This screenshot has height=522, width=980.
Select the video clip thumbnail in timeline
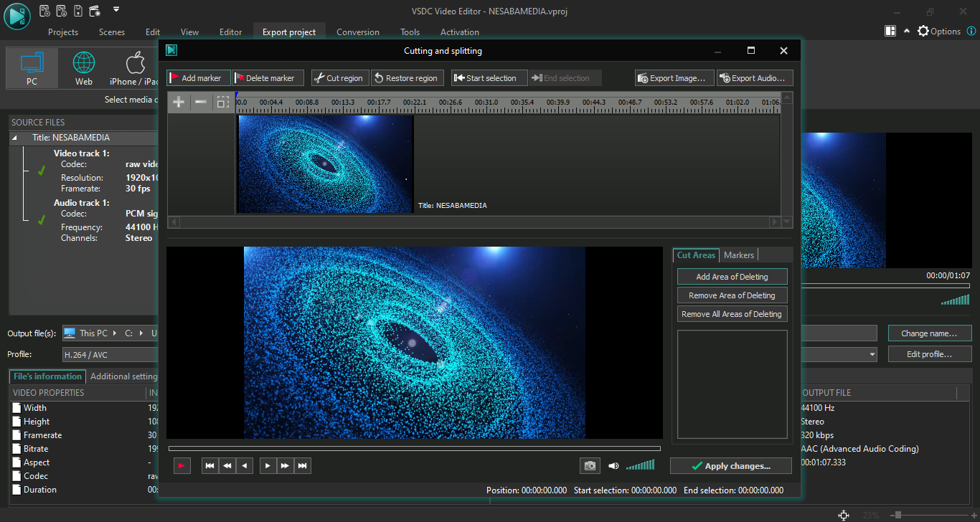pos(326,164)
